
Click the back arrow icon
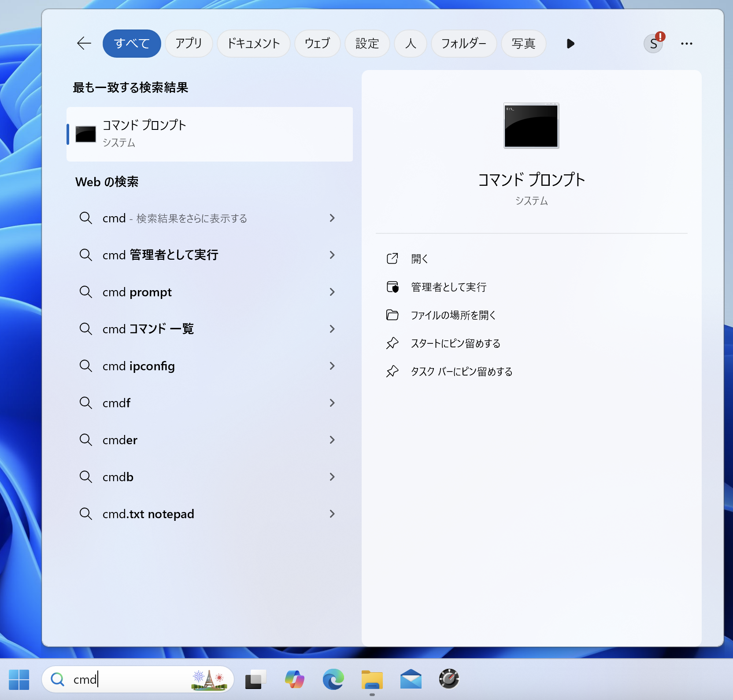click(84, 43)
